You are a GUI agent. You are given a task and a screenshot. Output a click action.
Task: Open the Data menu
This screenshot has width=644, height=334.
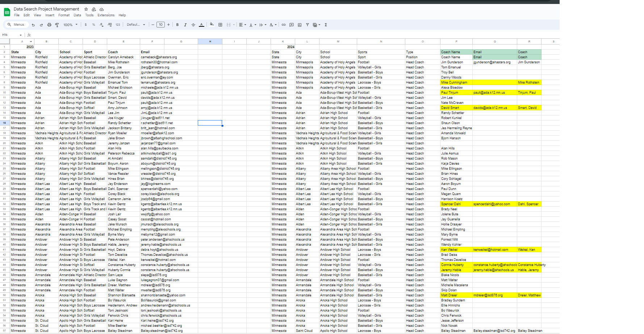77,15
